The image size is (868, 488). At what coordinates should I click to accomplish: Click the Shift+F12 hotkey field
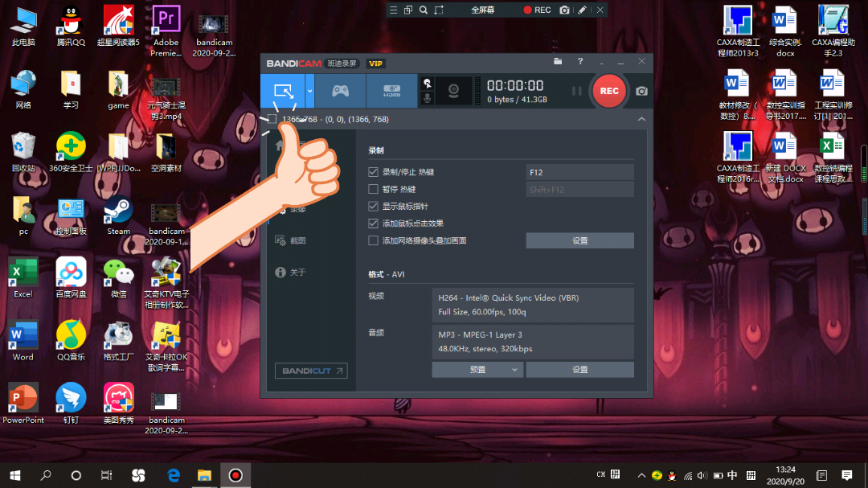point(579,190)
